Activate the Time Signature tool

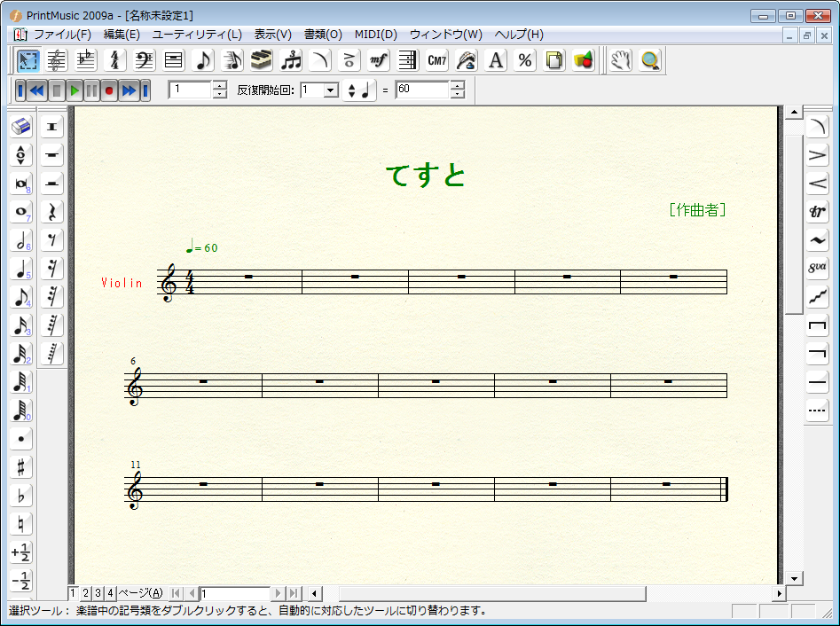[114, 60]
